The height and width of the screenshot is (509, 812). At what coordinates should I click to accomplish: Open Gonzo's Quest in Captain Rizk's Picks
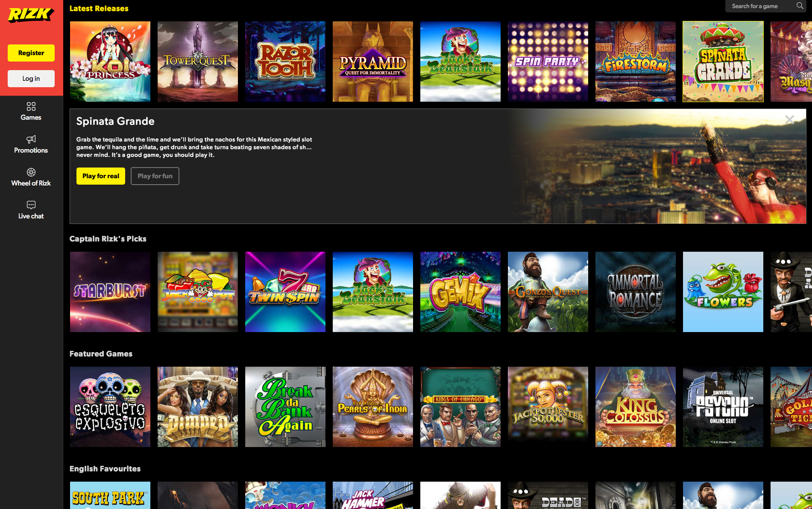point(548,292)
